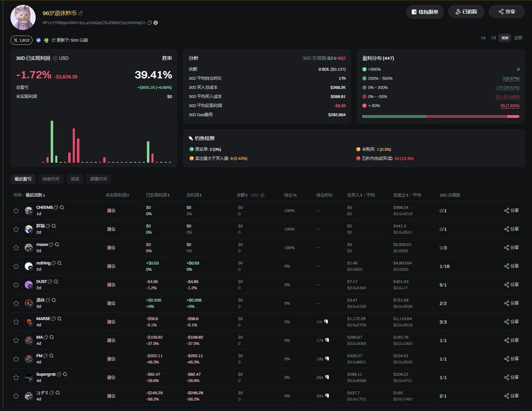The height and width of the screenshot is (411, 532).
Task: Sort by 总卖出 column
Action: (x=400, y=195)
